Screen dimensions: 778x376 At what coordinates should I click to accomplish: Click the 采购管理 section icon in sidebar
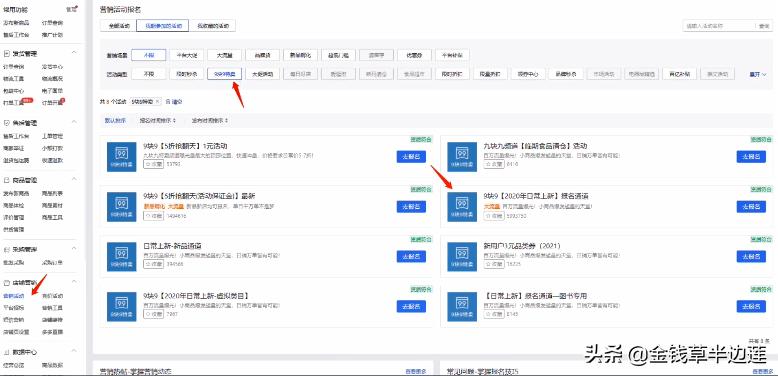7,250
